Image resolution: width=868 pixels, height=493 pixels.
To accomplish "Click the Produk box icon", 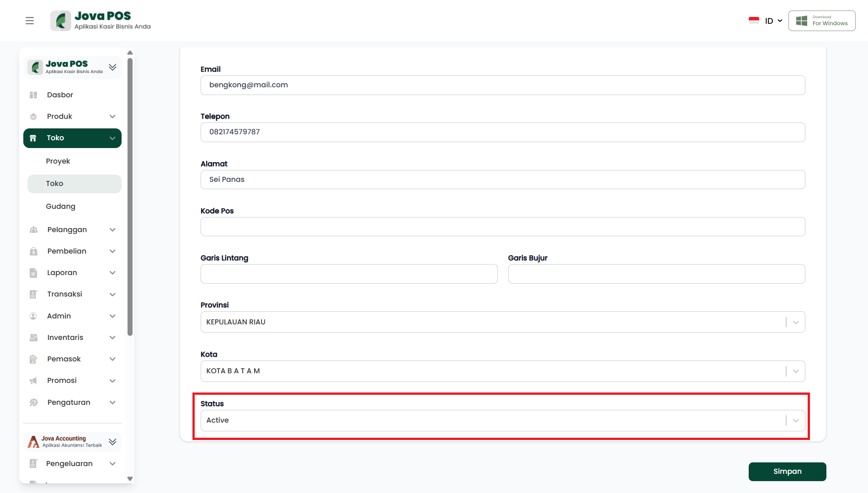I will (x=33, y=117).
